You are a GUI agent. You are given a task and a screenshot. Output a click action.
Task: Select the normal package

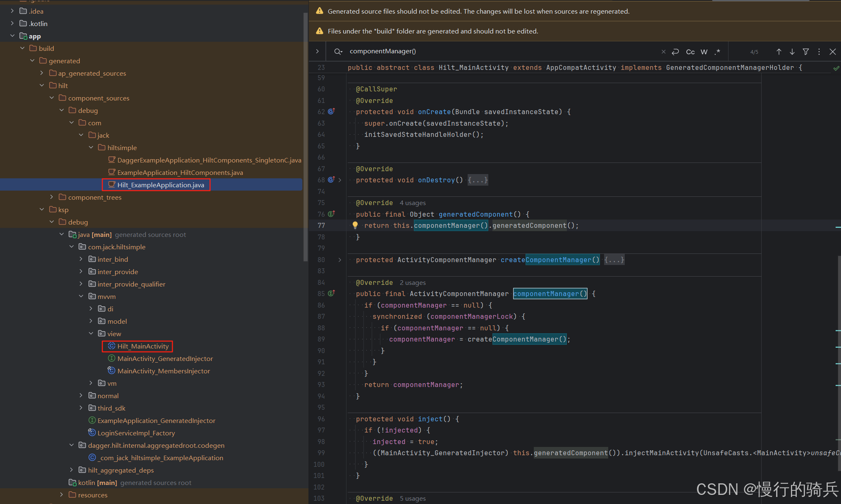click(103, 396)
